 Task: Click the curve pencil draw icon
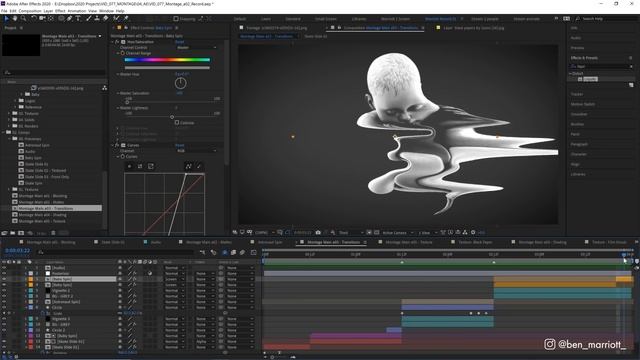point(199,166)
